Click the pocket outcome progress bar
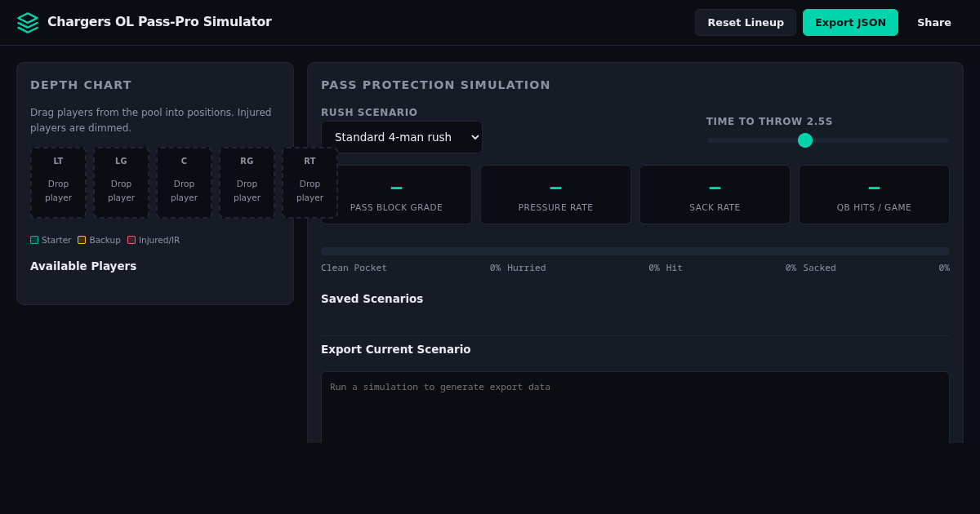Screen dimensions: 980x514 coord(635,251)
